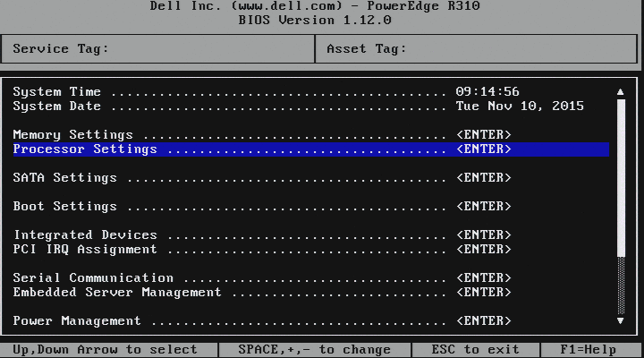Open Serial Communication settings
The width and height of the screenshot is (644, 358).
(311, 277)
